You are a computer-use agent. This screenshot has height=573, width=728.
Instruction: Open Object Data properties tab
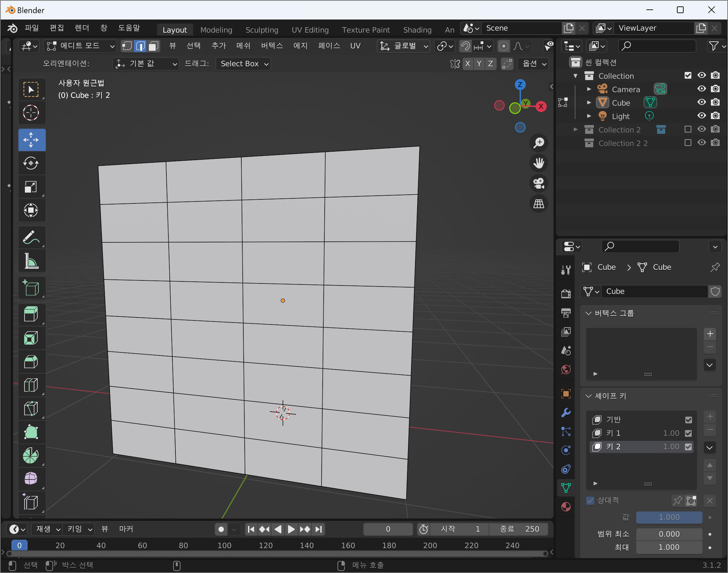click(566, 488)
